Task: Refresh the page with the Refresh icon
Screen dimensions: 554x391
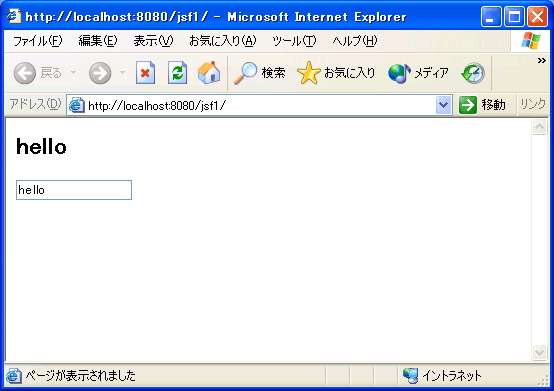Action: (x=177, y=73)
